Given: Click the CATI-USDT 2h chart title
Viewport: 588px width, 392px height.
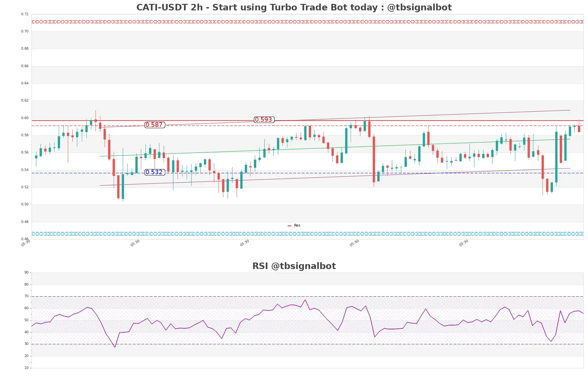Looking at the screenshot, I should pyautogui.click(x=294, y=7).
